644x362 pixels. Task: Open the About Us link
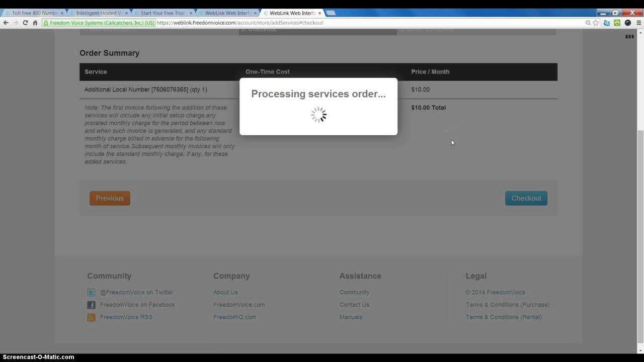coord(225,292)
